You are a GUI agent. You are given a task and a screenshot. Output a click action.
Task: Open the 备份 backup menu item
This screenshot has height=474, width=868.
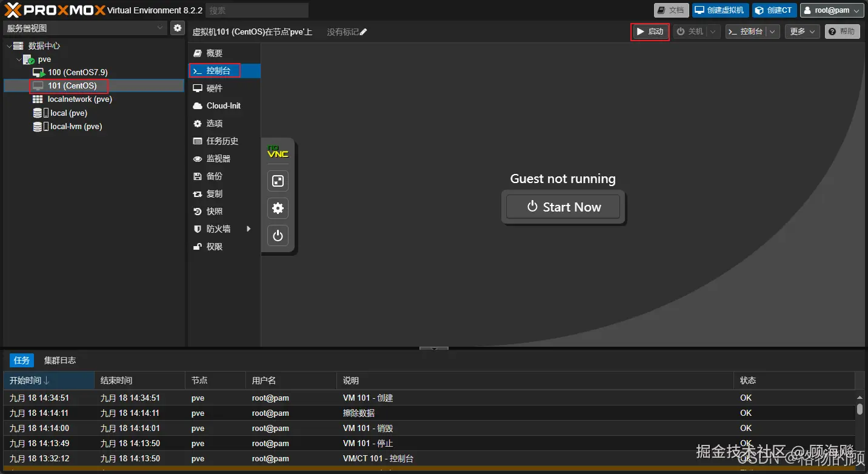tap(224, 176)
